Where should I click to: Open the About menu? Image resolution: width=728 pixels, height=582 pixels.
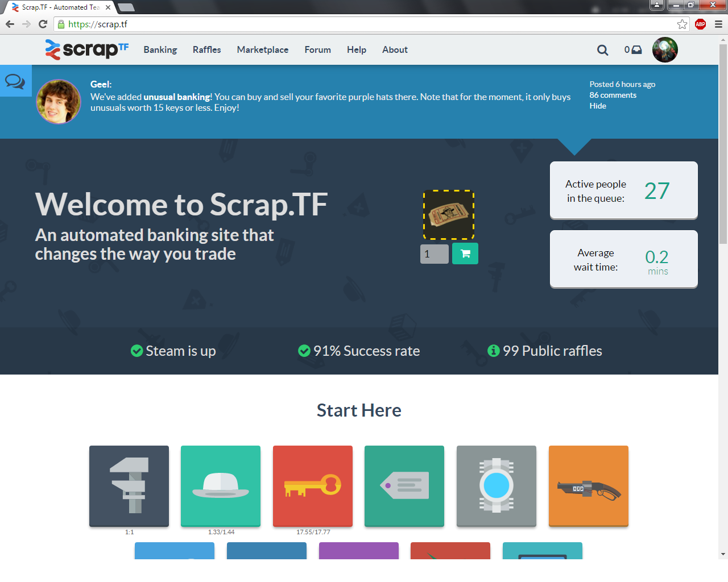click(395, 49)
